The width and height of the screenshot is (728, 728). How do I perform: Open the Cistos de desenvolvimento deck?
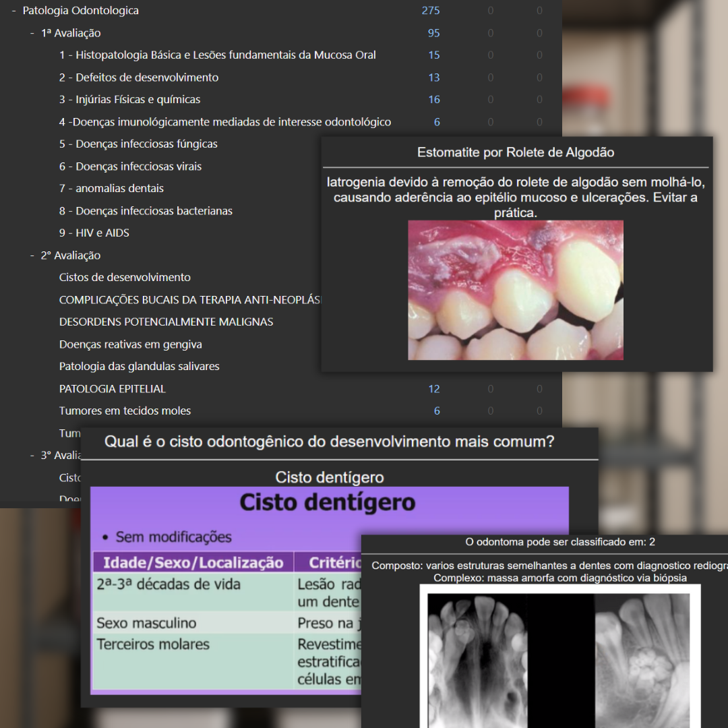124,277
